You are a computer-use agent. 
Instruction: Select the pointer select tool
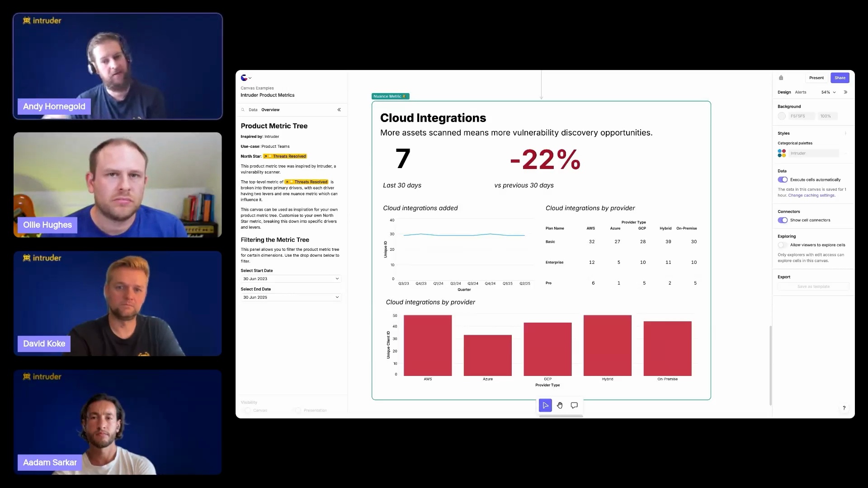point(545,405)
